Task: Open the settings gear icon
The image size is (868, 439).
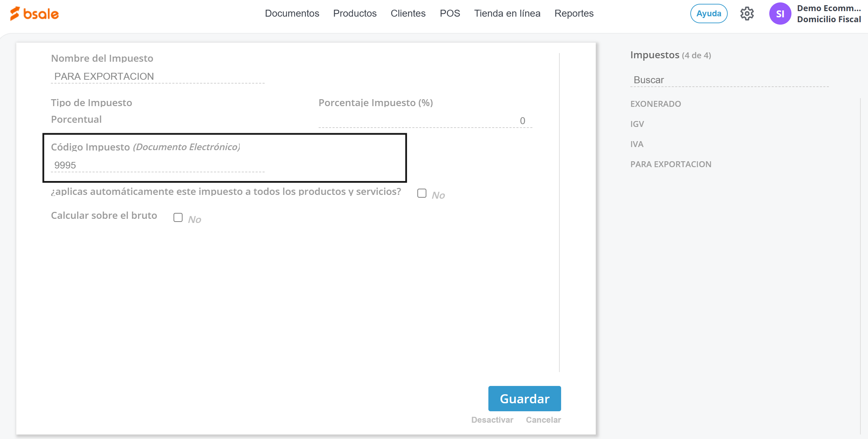Action: click(x=747, y=14)
